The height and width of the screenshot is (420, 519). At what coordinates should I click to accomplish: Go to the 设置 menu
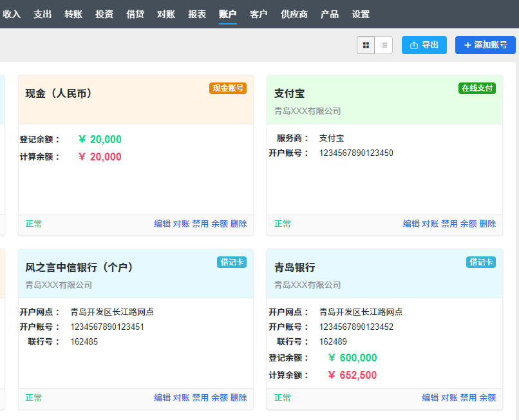click(361, 14)
